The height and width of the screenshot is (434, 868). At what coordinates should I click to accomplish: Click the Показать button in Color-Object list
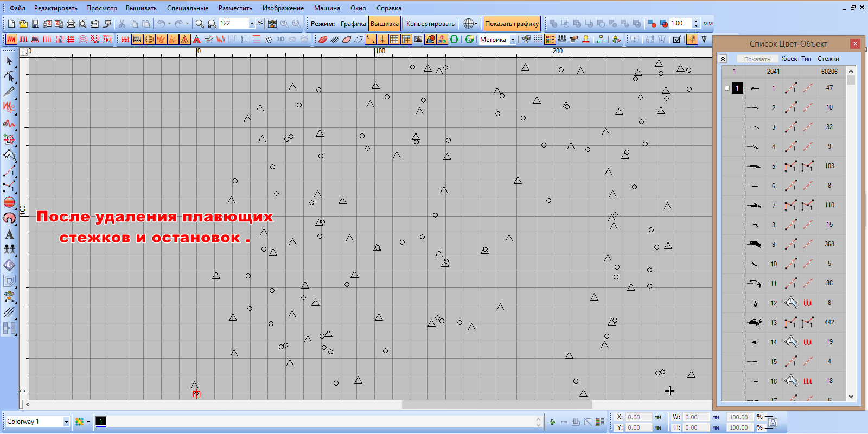click(757, 59)
